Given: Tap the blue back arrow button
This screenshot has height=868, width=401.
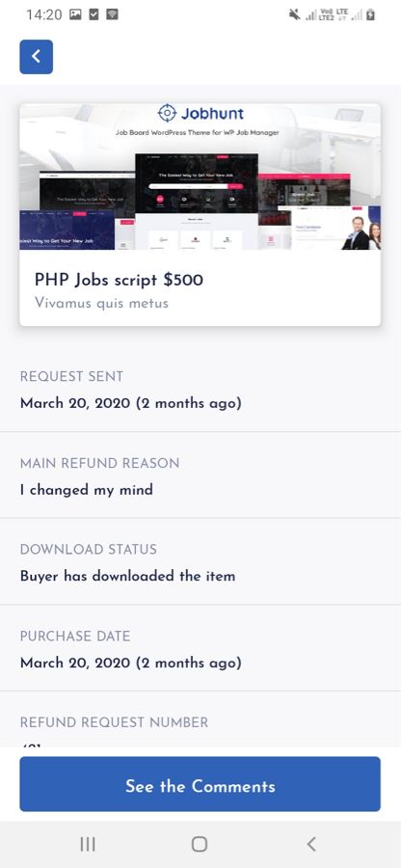Looking at the screenshot, I should 37,57.
